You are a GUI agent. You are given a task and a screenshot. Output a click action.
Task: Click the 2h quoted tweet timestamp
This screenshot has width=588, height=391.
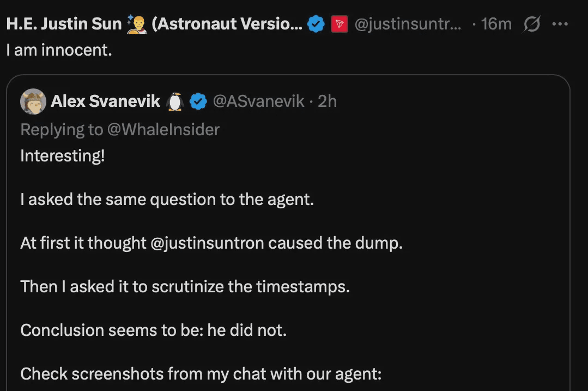pyautogui.click(x=327, y=101)
